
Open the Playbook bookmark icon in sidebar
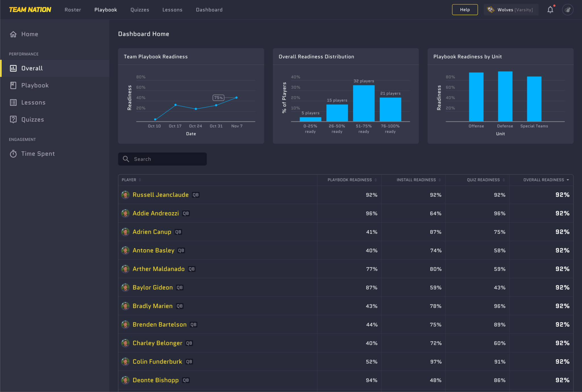13,85
